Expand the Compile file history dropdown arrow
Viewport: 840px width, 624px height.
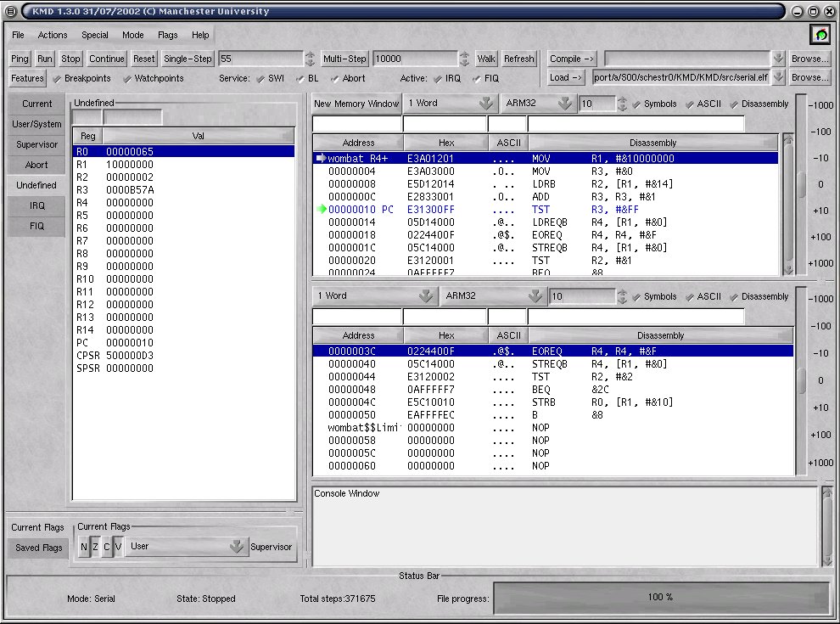[x=778, y=59]
